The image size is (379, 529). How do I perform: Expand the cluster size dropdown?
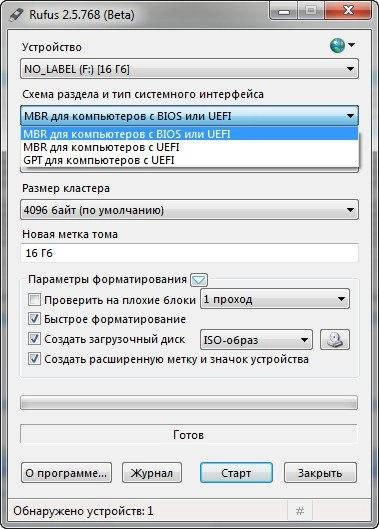tap(189, 210)
